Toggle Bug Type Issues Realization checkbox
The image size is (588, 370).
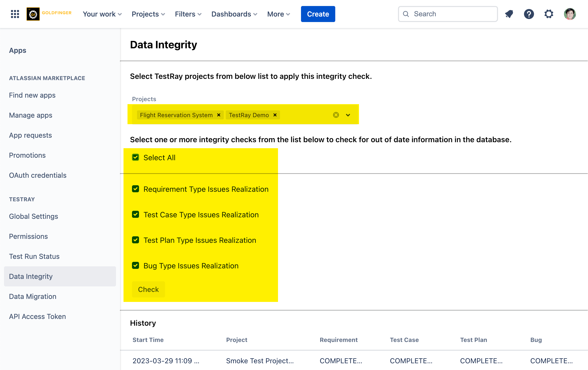pyautogui.click(x=135, y=266)
